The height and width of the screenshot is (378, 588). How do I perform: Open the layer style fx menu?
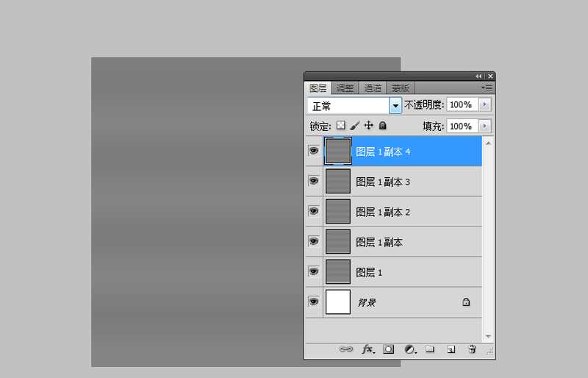coord(368,349)
